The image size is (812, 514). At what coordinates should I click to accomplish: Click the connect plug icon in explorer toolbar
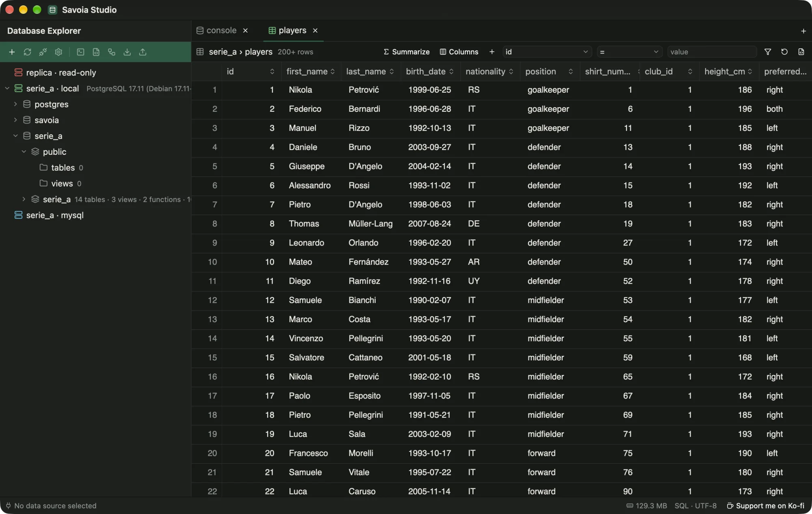tap(43, 52)
